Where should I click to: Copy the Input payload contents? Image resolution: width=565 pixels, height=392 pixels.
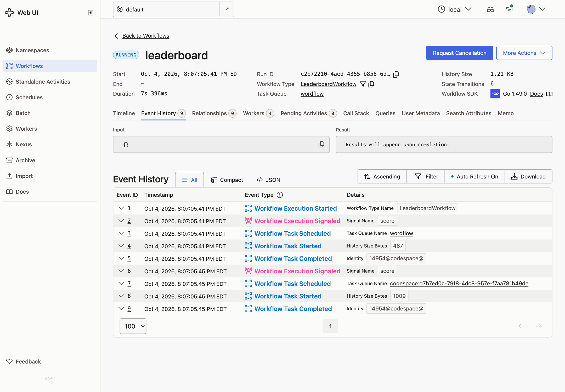click(x=321, y=144)
